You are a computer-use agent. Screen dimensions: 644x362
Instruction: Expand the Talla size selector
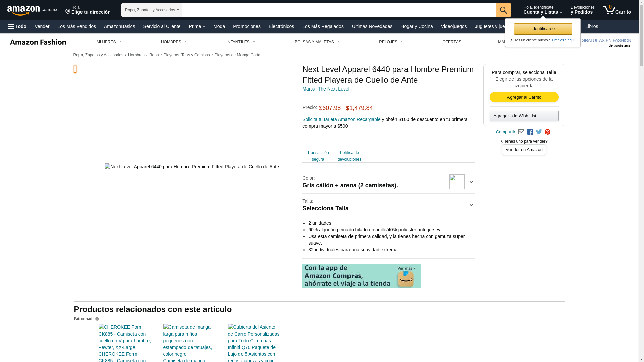471,205
